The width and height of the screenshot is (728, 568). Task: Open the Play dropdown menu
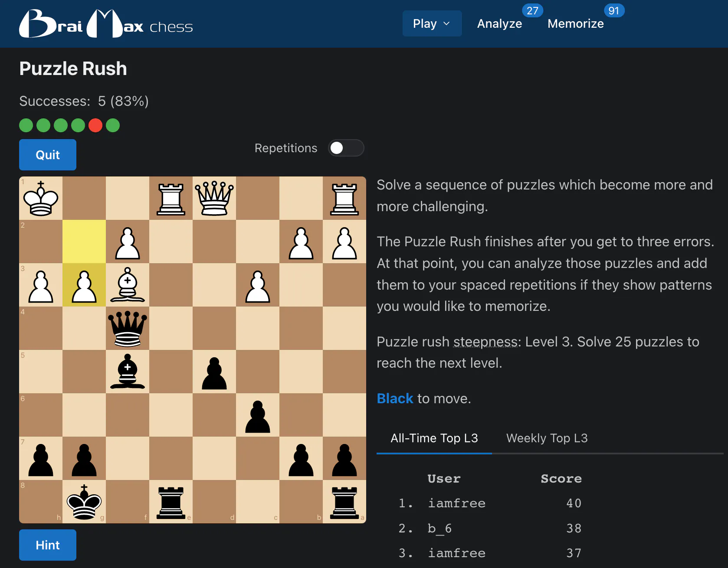[432, 23]
